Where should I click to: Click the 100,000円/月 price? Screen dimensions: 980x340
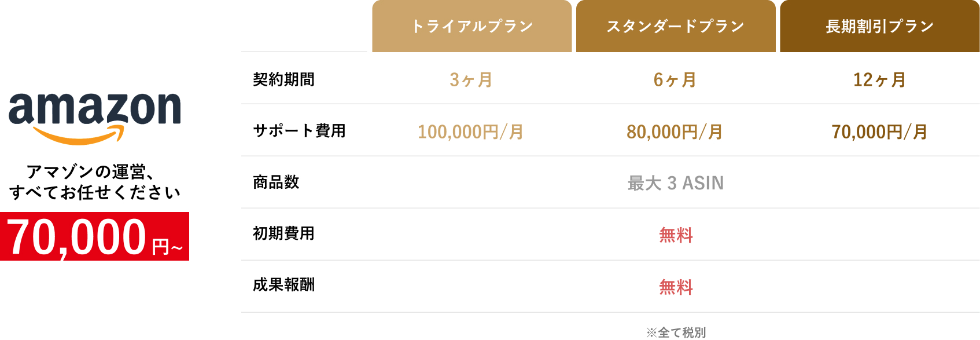point(471,132)
